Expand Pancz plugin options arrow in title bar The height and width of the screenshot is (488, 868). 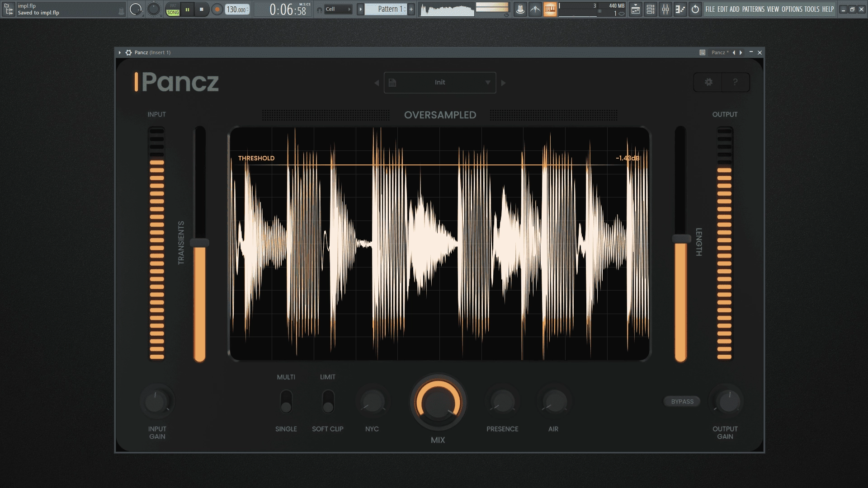(x=119, y=52)
